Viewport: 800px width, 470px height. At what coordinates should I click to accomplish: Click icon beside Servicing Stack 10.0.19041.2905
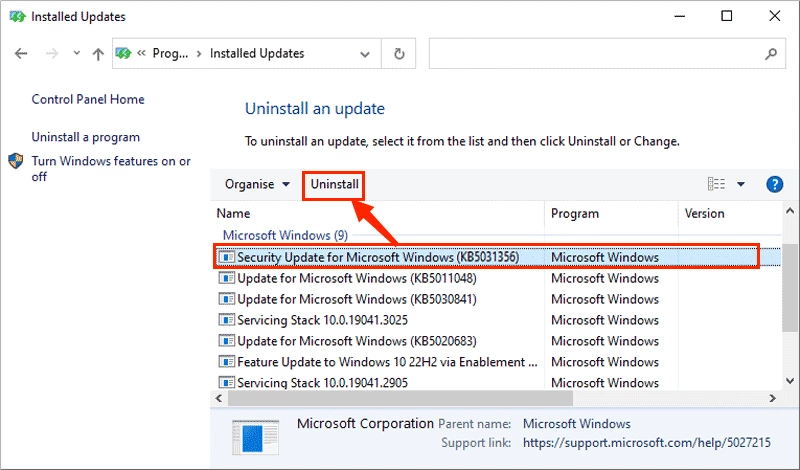226,382
